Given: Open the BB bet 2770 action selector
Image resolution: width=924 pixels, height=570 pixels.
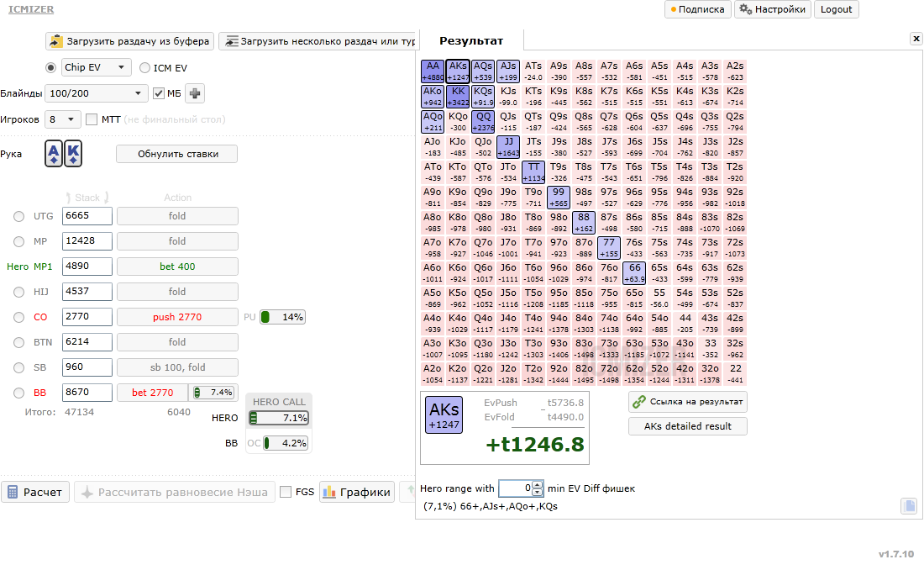Looking at the screenshot, I should coord(153,393).
